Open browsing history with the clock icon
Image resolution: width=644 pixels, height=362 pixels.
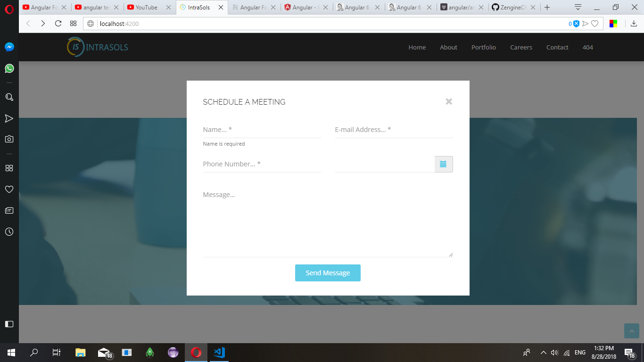click(8, 231)
